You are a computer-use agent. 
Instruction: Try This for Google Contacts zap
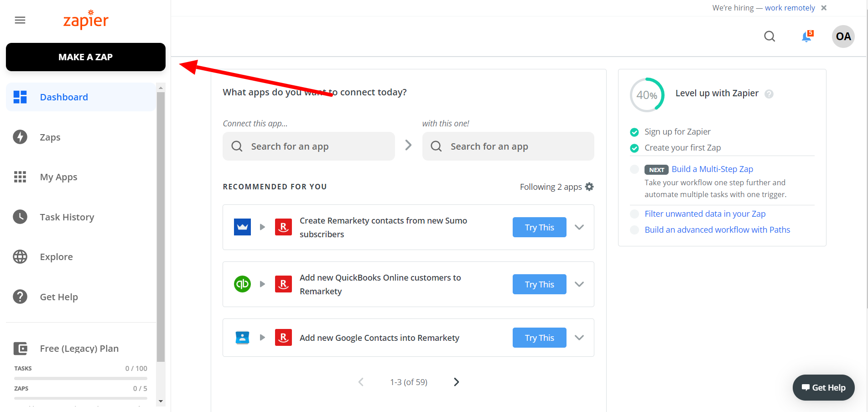(x=540, y=338)
